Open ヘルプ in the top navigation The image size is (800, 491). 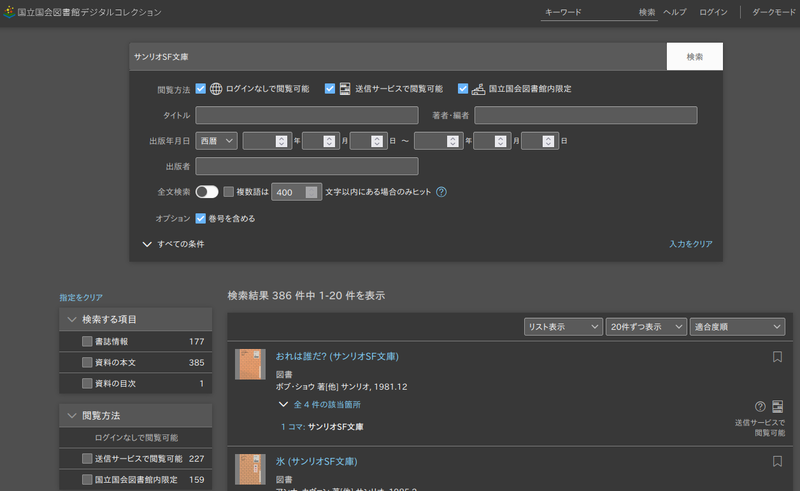pos(675,12)
